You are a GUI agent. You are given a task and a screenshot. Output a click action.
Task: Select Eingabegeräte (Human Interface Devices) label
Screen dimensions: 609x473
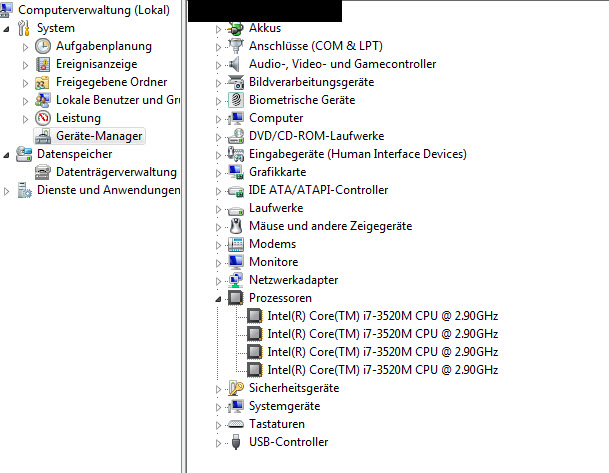click(357, 154)
